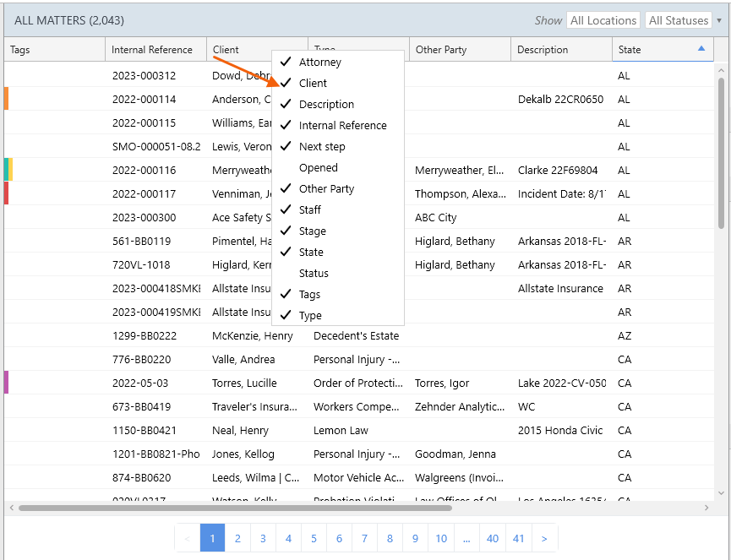731x560 pixels.
Task: Click the scroll down arrow
Action: tap(721, 493)
